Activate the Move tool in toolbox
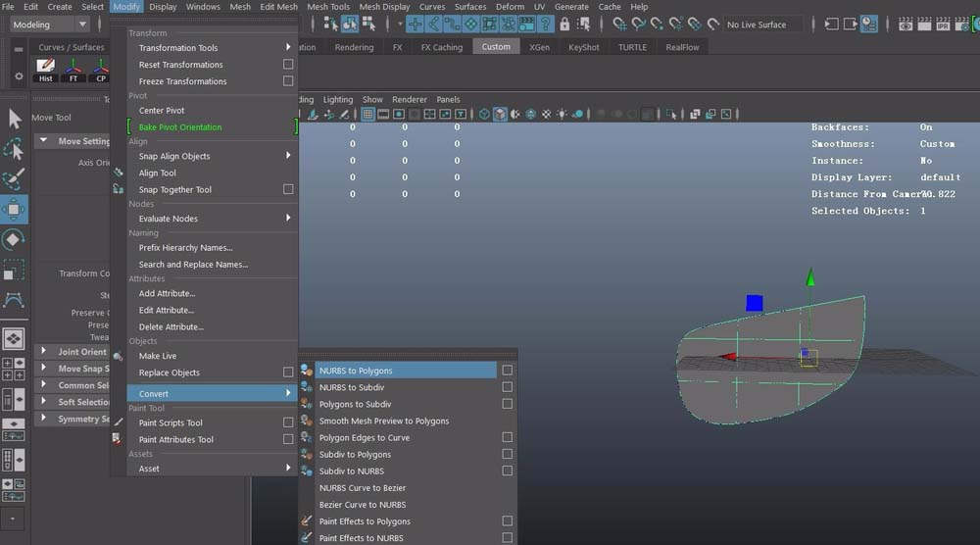This screenshot has width=980, height=545. click(15, 209)
